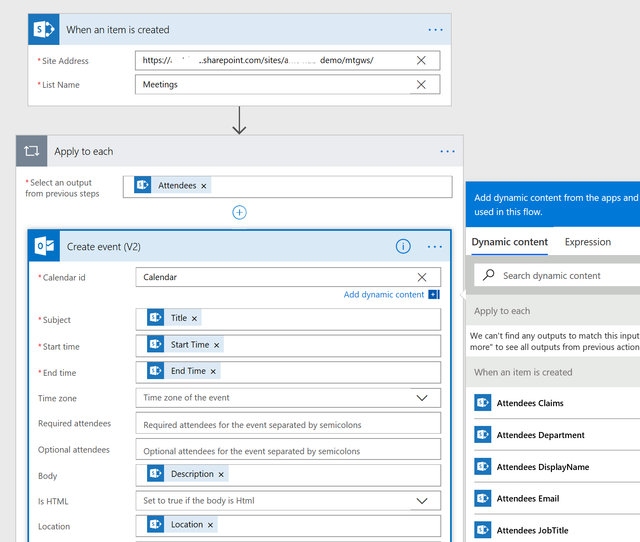Select Attendees DisplayName dynamic content
Image resolution: width=640 pixels, height=542 pixels.
557,466
